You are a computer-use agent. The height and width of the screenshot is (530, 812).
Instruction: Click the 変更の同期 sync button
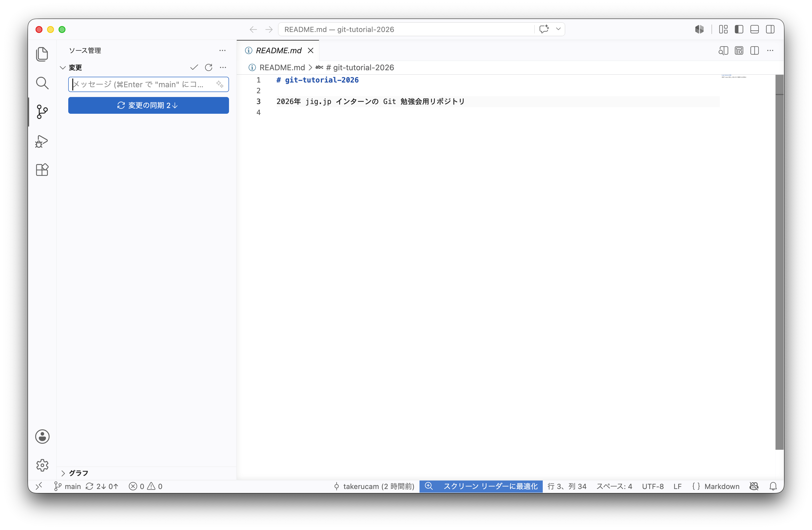148,105
